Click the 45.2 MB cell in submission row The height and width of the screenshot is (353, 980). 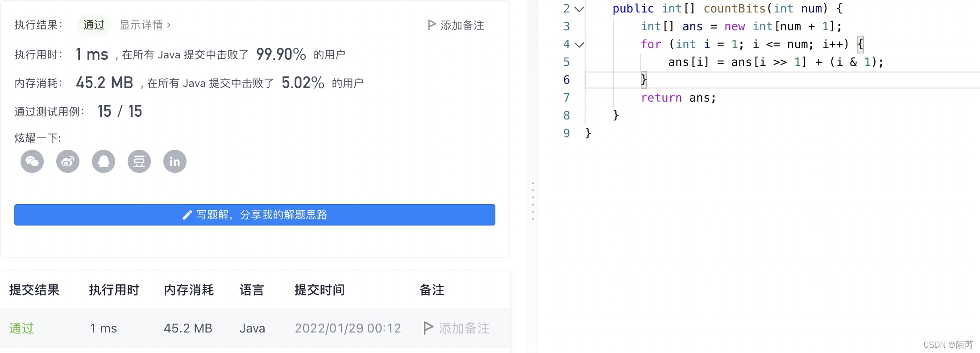188,328
